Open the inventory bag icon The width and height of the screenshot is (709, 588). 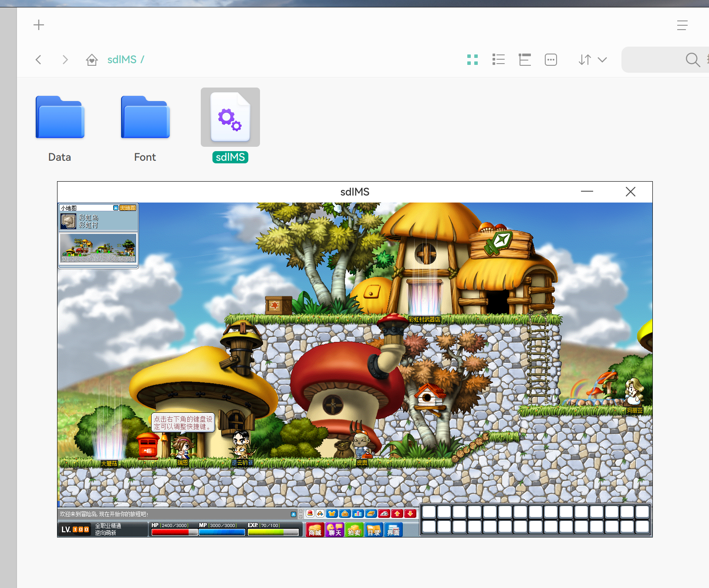pyautogui.click(x=345, y=514)
